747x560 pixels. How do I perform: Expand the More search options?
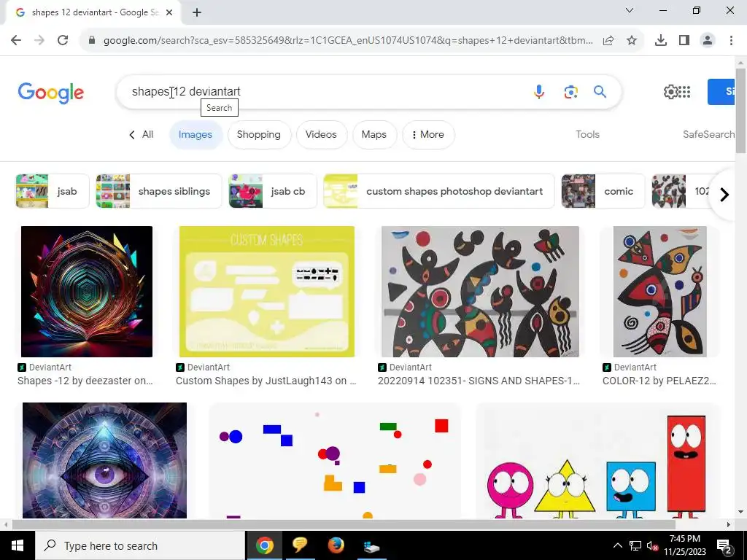pyautogui.click(x=427, y=135)
